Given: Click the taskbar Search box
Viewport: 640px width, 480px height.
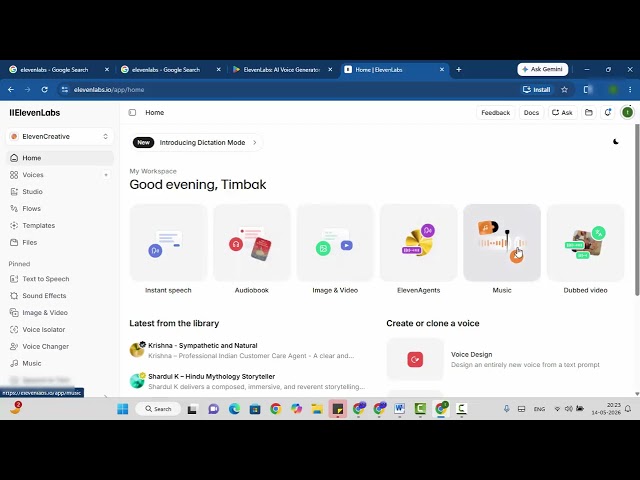Looking at the screenshot, I should pyautogui.click(x=158, y=409).
